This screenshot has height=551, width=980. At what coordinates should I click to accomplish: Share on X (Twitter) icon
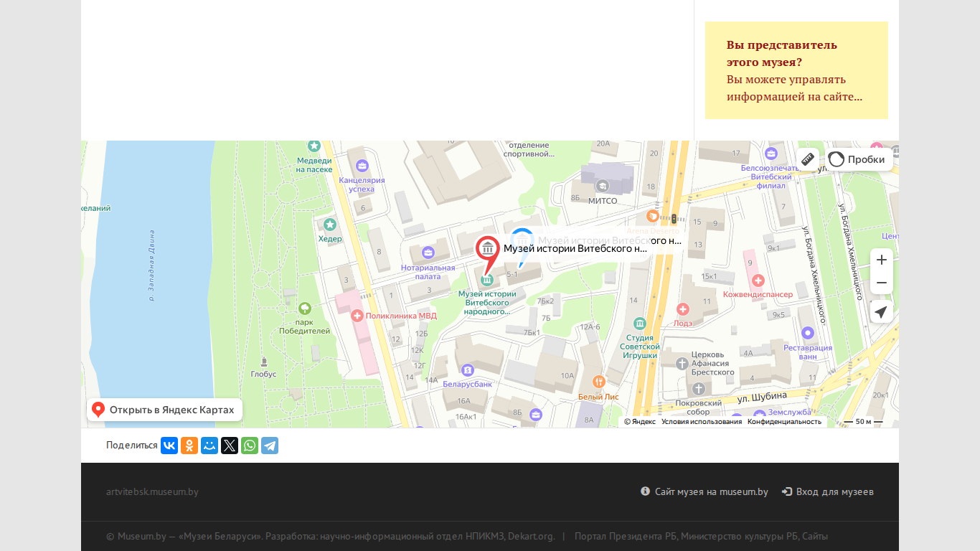pyautogui.click(x=230, y=446)
